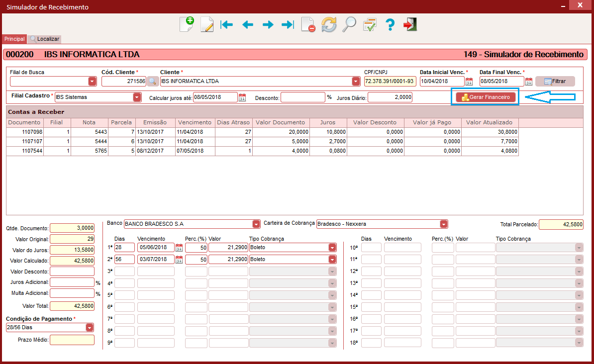Expand the Filial de Busca dropdown
Viewport: 594px width, 364px height.
click(x=92, y=82)
